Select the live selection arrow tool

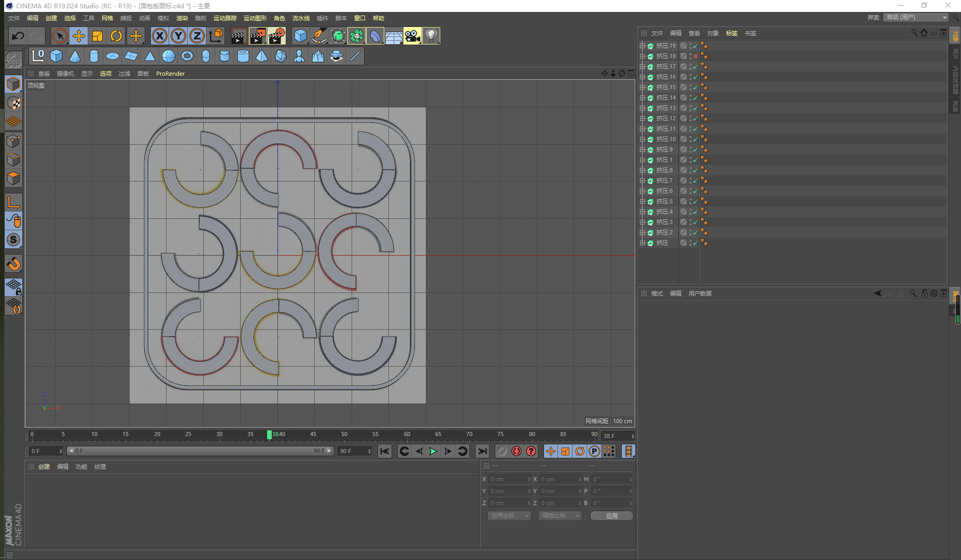pyautogui.click(x=60, y=36)
